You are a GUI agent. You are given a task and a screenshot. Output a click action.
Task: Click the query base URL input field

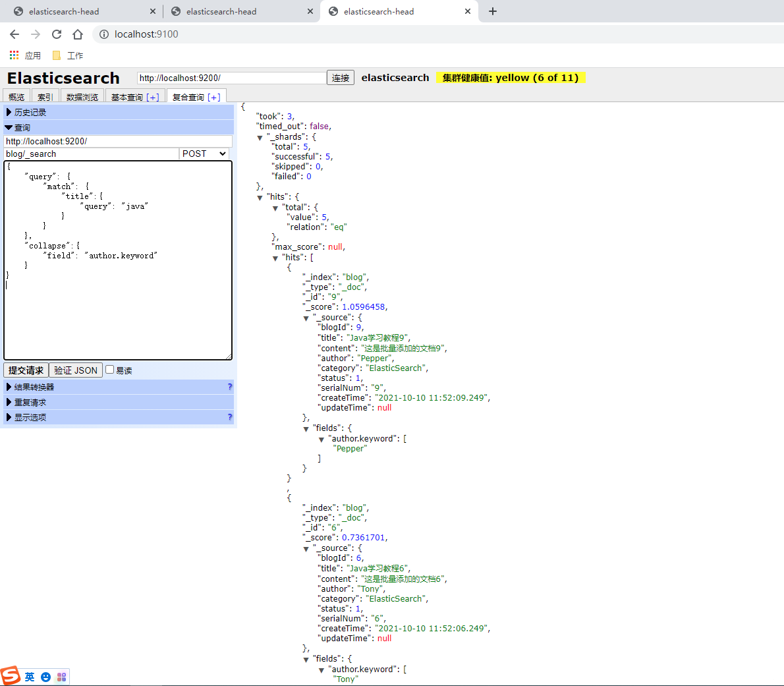pos(118,141)
